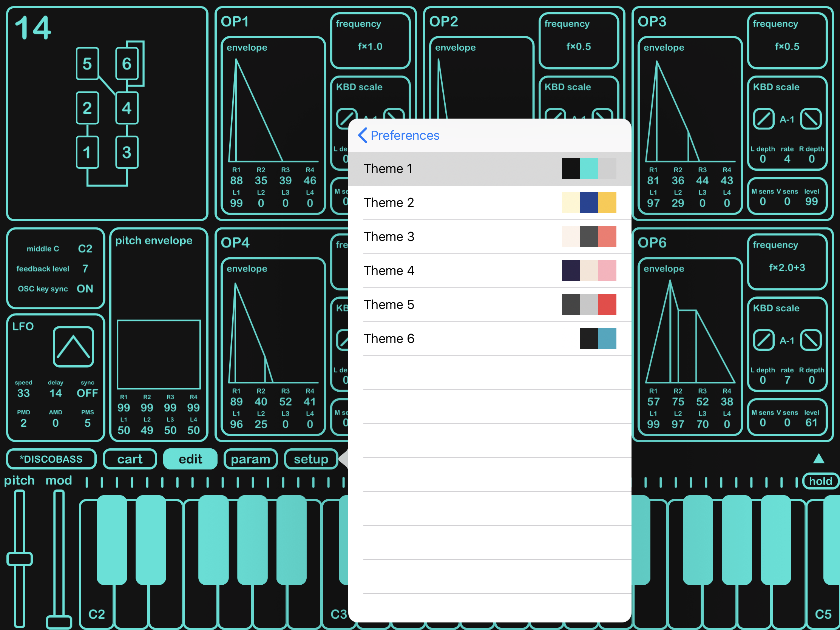Click the up triangle above keyboard

click(818, 459)
